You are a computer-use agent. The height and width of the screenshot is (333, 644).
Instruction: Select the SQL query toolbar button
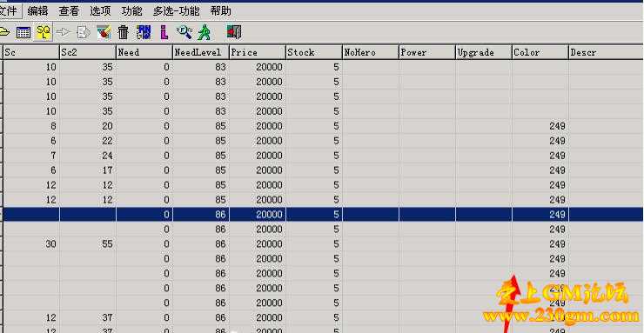pos(44,31)
